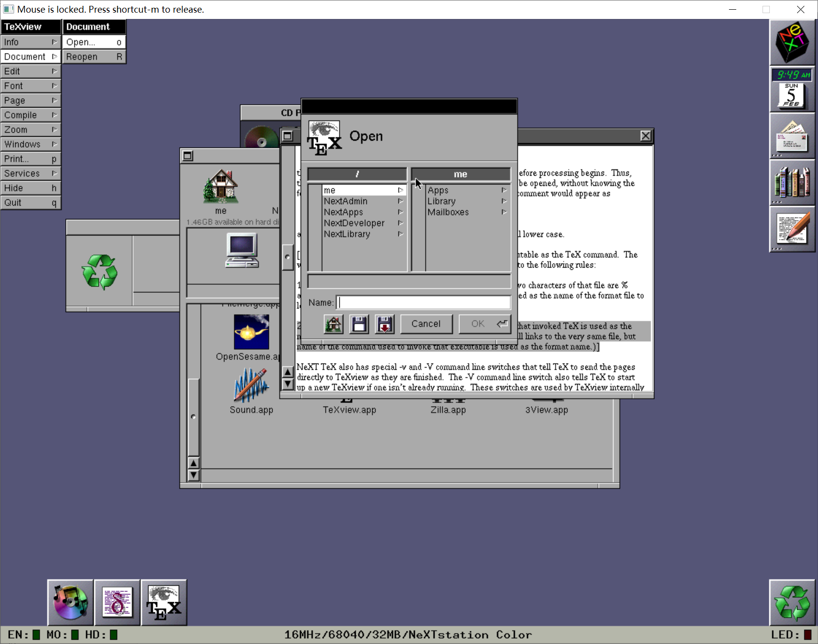Select the me house icon in Workspace shelf
Viewport: 818px width, 644px height.
tap(221, 187)
